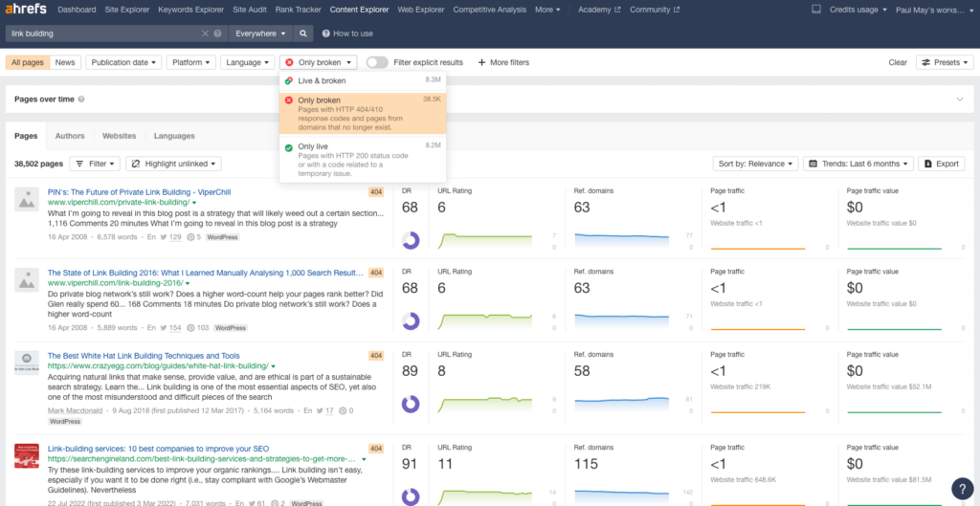Open the Sort by: Relevance dropdown
This screenshot has width=980, height=506.
(755, 164)
